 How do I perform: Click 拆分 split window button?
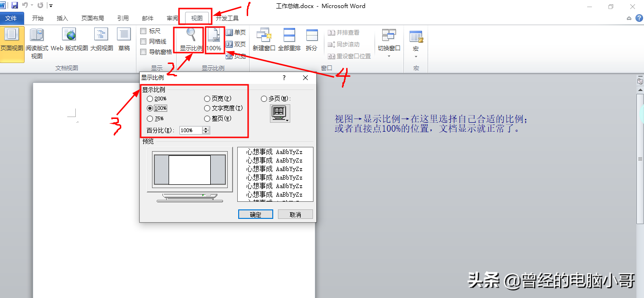312,40
